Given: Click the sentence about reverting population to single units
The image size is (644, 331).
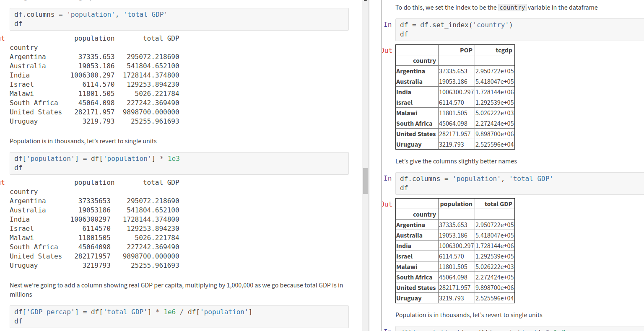Looking at the screenshot, I should (x=83, y=141).
